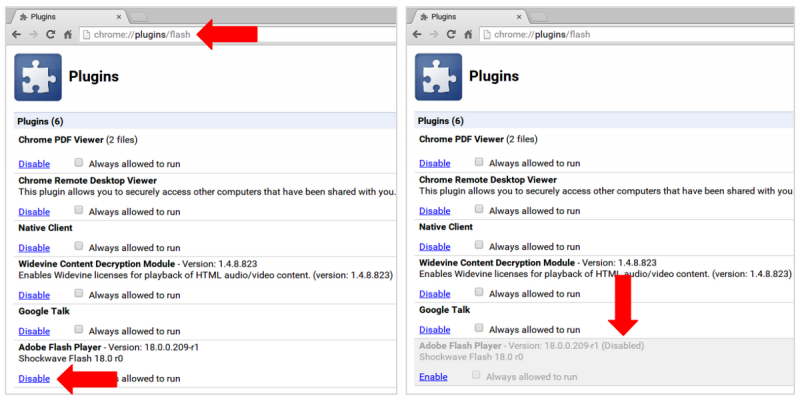
Task: Click Adobe Flash Player name in left window
Action: point(60,347)
